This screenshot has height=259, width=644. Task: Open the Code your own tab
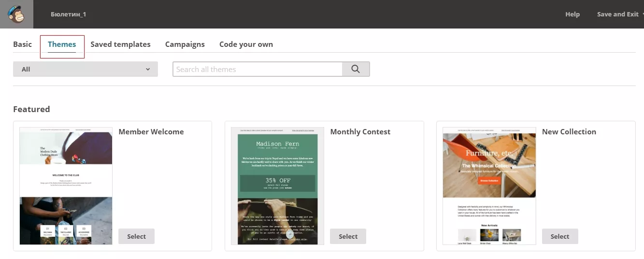tap(246, 44)
